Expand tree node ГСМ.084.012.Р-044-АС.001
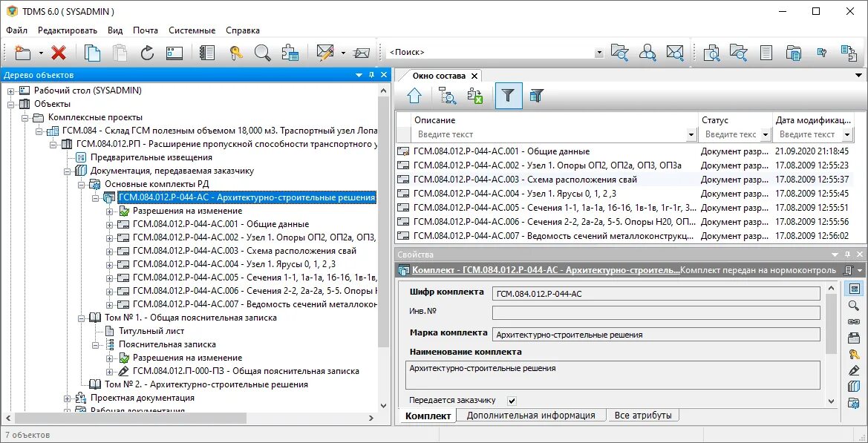The height and width of the screenshot is (443, 868). click(x=109, y=225)
